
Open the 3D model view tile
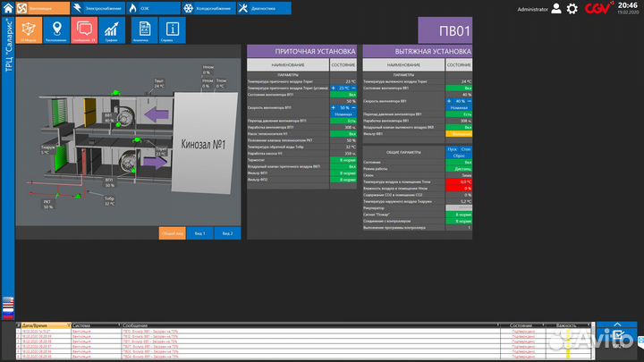click(29, 30)
